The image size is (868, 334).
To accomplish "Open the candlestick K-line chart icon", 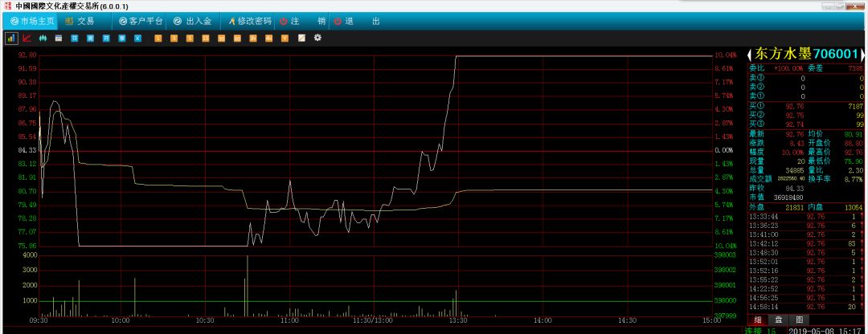I will 43,39.
